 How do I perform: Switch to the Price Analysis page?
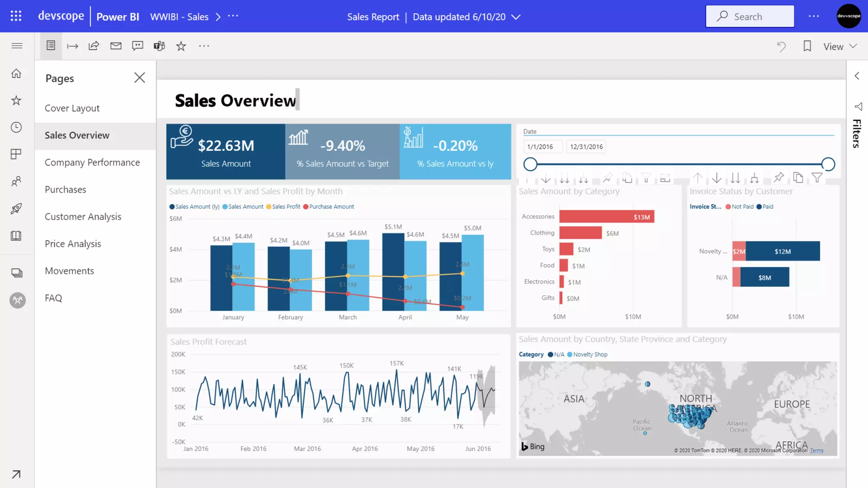tap(73, 244)
